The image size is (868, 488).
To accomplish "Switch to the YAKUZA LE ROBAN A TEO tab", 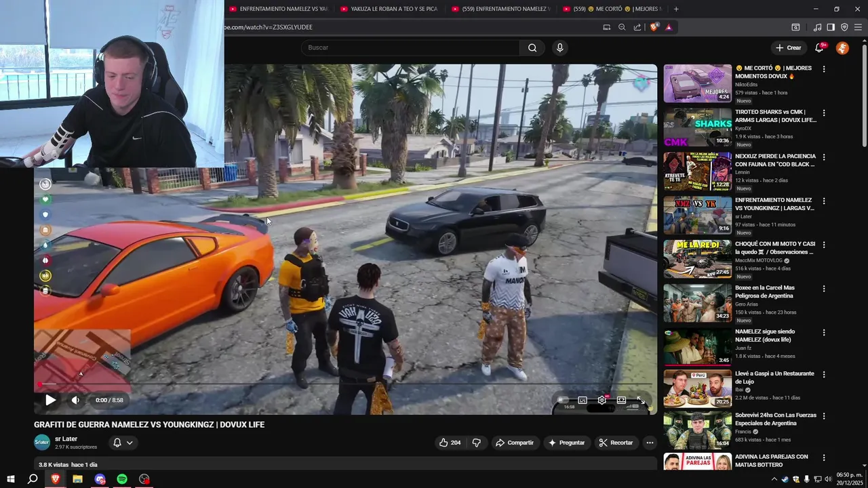I will [390, 9].
